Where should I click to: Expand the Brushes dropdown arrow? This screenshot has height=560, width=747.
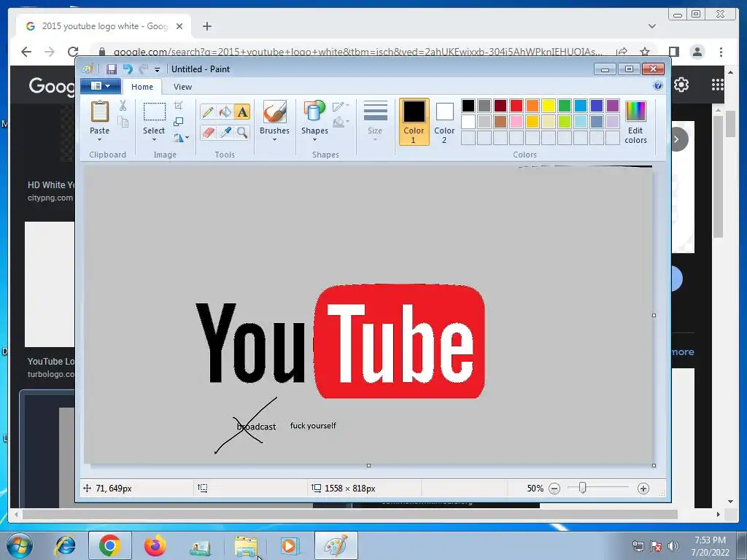point(274,139)
